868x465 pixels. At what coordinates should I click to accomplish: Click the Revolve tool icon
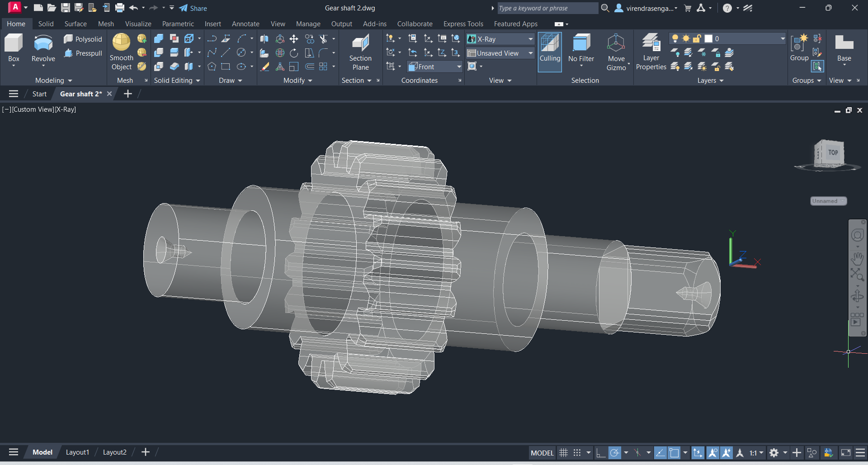[43, 43]
